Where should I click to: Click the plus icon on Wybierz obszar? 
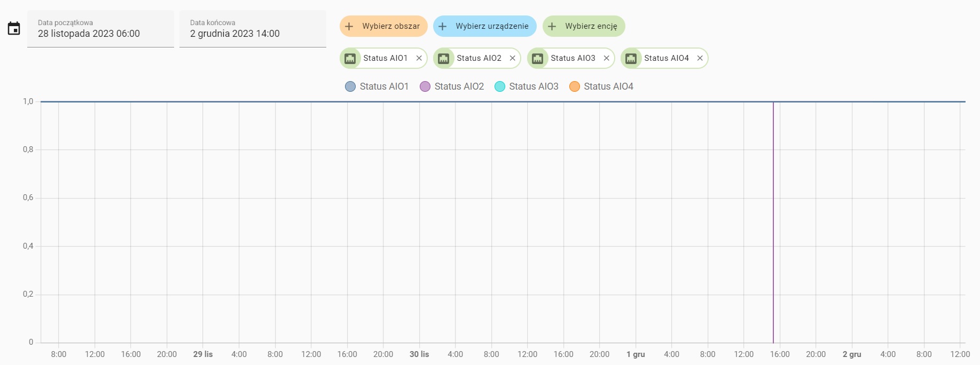point(349,26)
